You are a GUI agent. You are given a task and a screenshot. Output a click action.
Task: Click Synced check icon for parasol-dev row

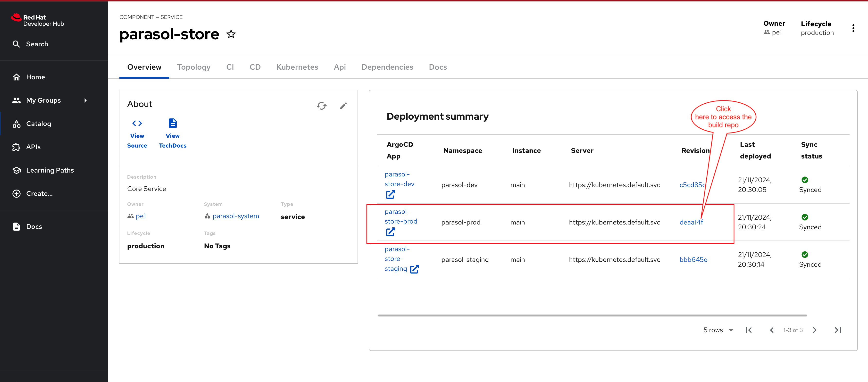pyautogui.click(x=805, y=180)
